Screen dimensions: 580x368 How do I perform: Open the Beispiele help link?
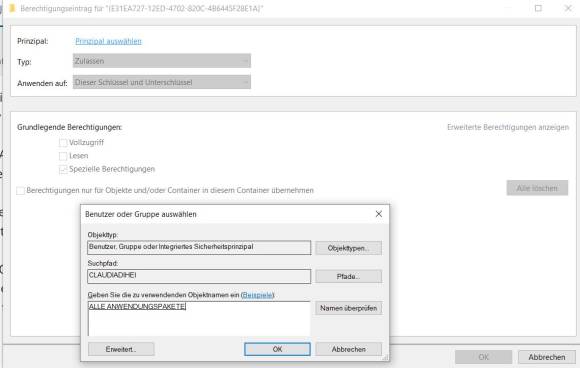click(257, 295)
